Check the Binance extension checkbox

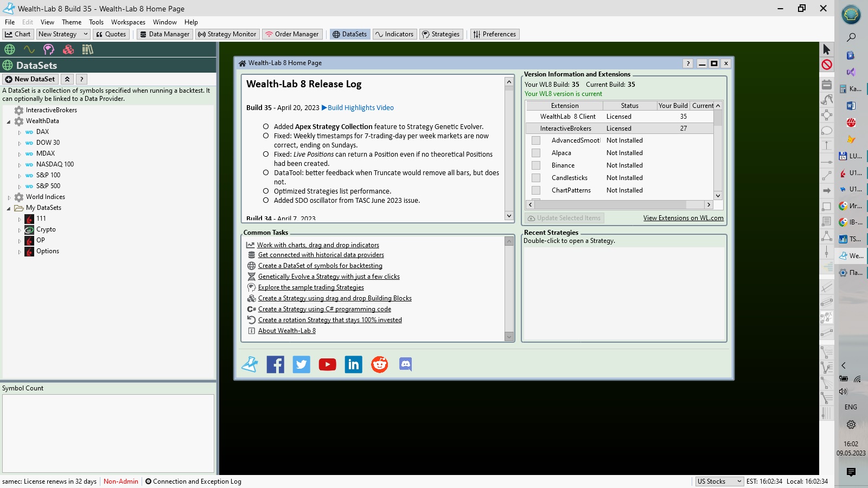click(536, 165)
